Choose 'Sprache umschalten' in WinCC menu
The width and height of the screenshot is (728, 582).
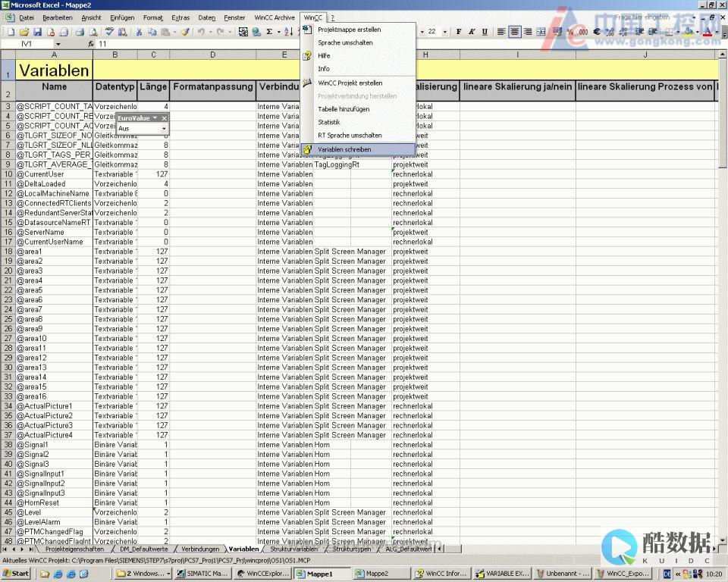[358, 42]
